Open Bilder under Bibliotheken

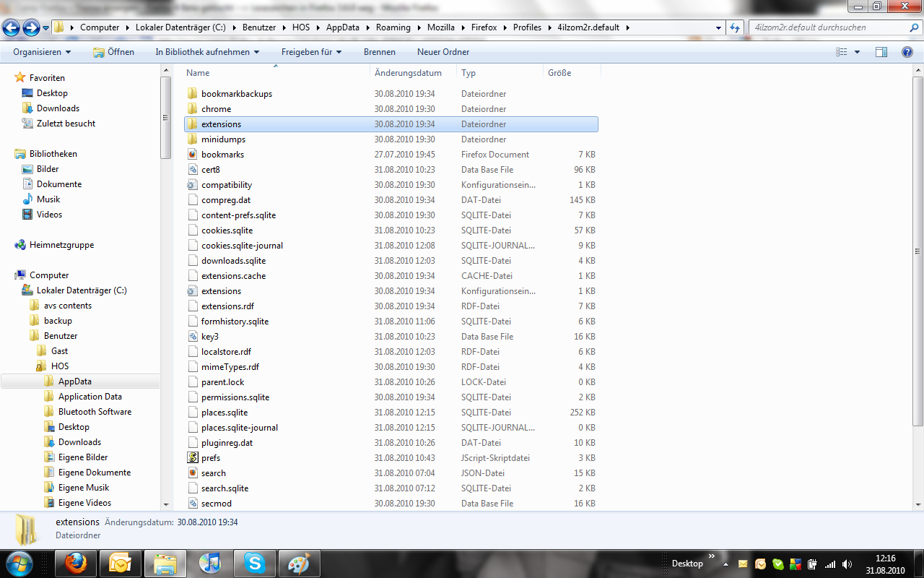(x=48, y=169)
